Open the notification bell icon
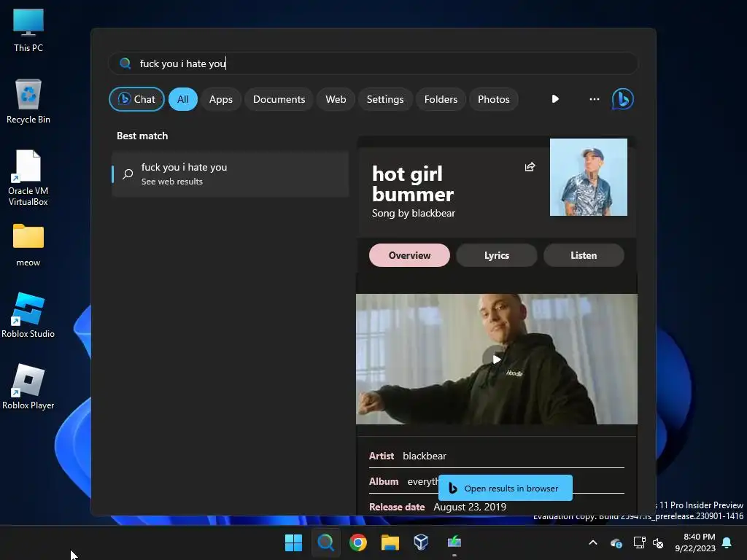747x560 pixels. click(727, 542)
